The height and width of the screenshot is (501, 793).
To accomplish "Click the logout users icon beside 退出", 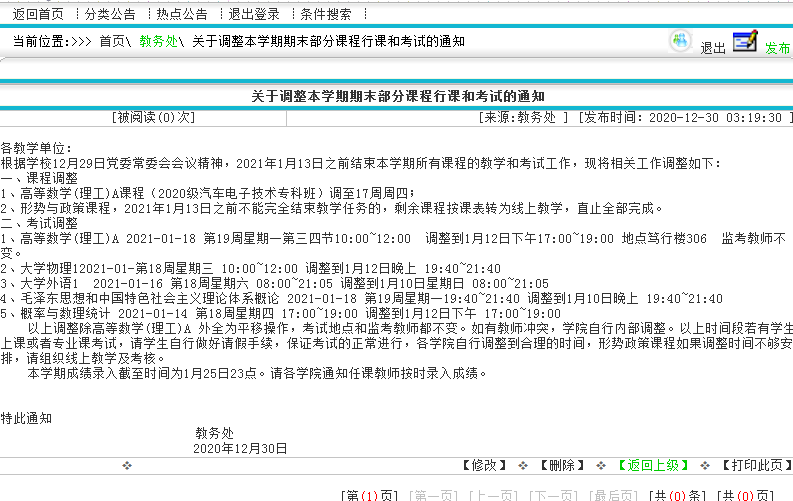I will point(681,42).
